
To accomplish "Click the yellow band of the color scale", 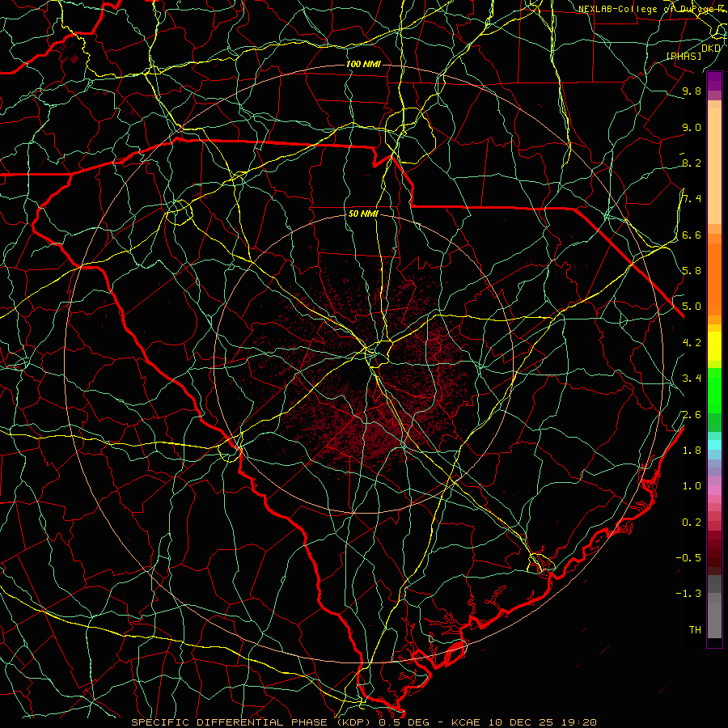I will (x=714, y=346).
